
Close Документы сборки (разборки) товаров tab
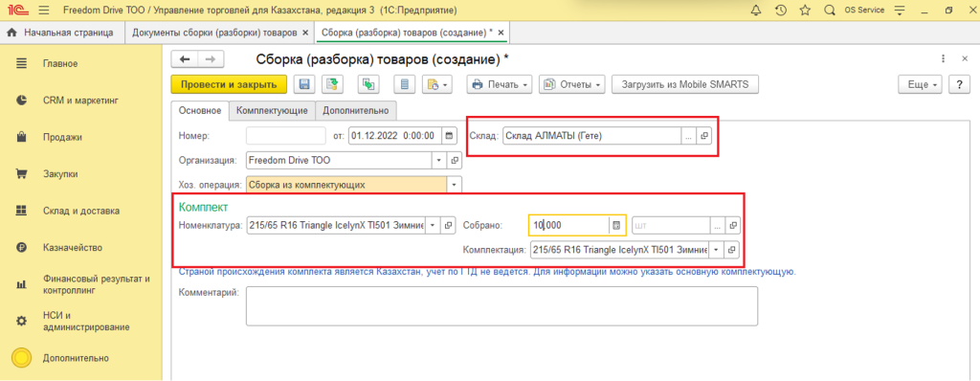[x=305, y=32]
